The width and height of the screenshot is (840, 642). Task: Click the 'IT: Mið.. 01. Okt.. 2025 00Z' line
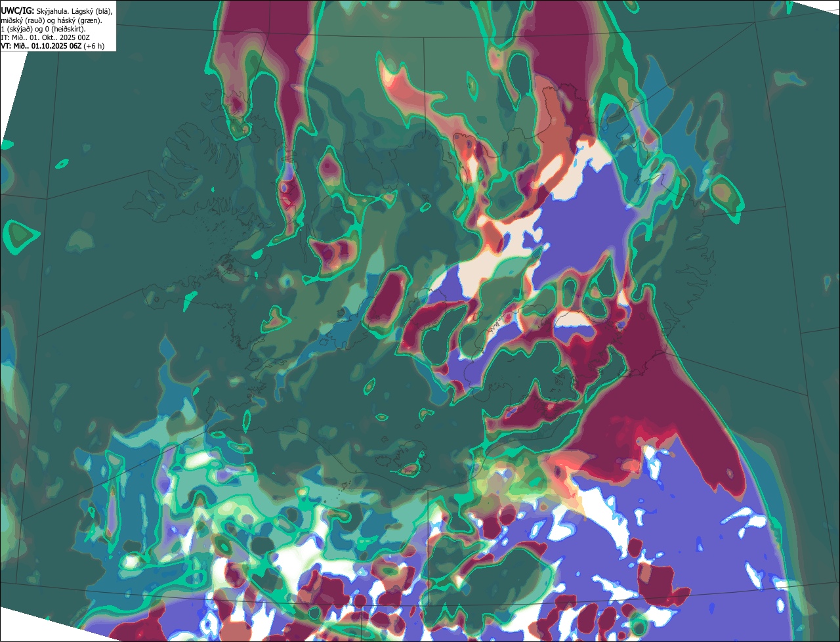point(45,37)
